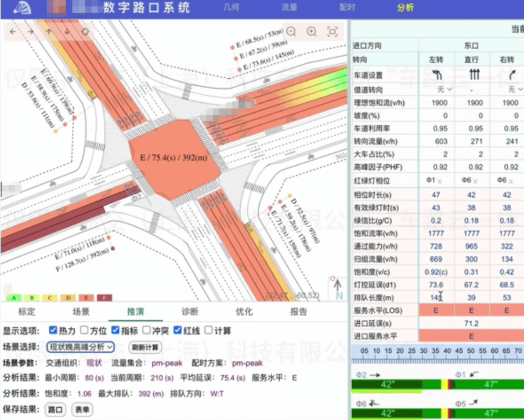Pan map up with up arrow icon
The width and height of the screenshot is (524, 420).
[49, 32]
